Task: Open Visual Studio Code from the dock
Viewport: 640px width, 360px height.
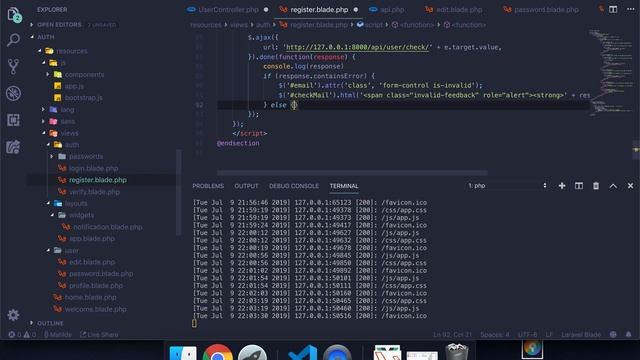Action: (x=302, y=353)
